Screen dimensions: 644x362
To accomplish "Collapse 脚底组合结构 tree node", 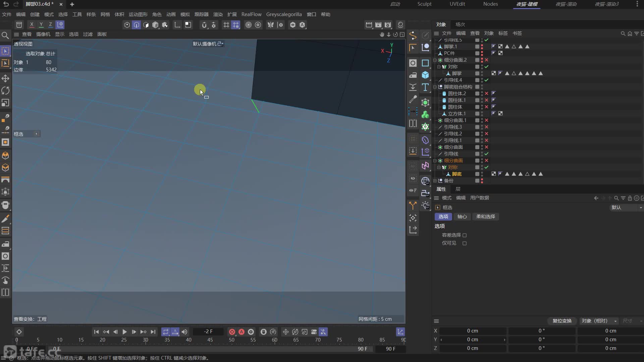I will click(x=435, y=87).
